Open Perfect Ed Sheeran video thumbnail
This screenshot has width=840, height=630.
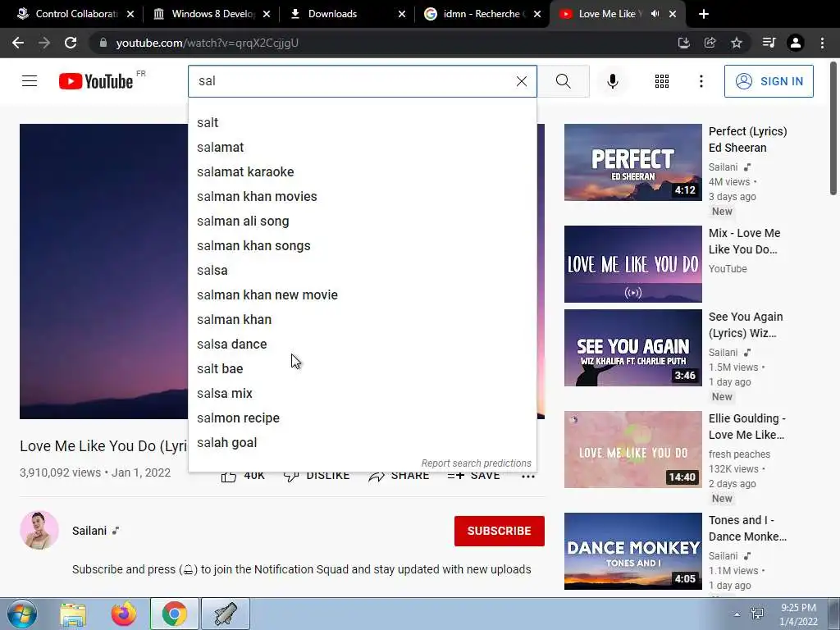632,162
